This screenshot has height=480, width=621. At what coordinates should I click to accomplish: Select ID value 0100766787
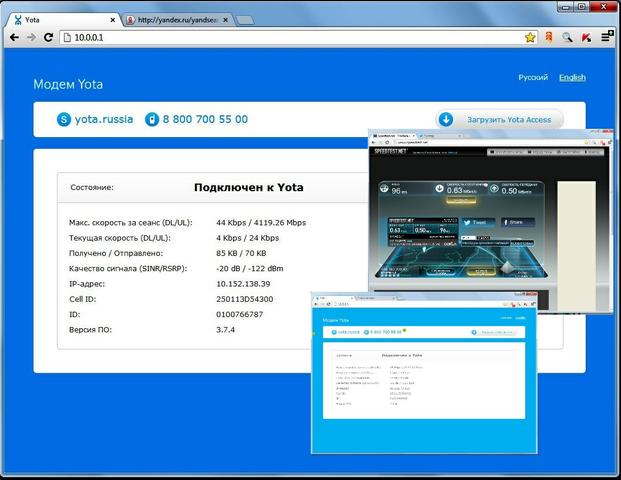click(240, 314)
